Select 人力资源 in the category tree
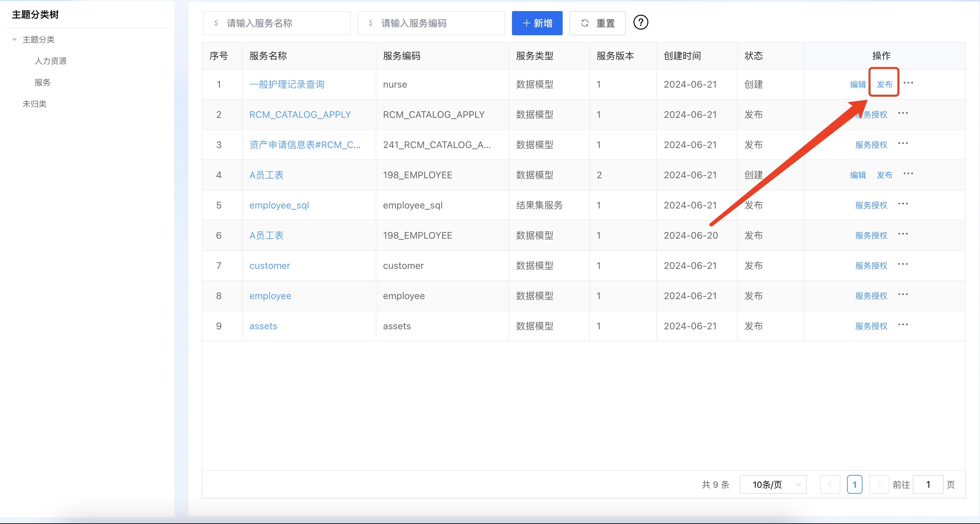 [x=51, y=61]
